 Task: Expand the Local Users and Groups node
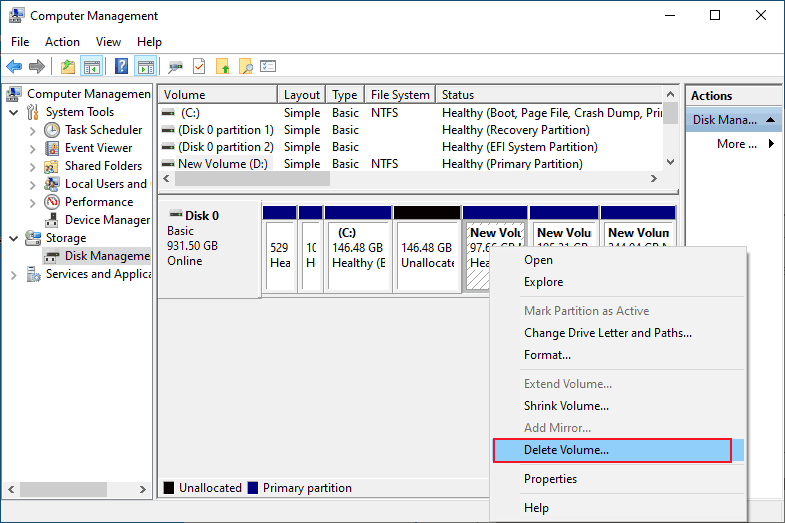pos(33,185)
